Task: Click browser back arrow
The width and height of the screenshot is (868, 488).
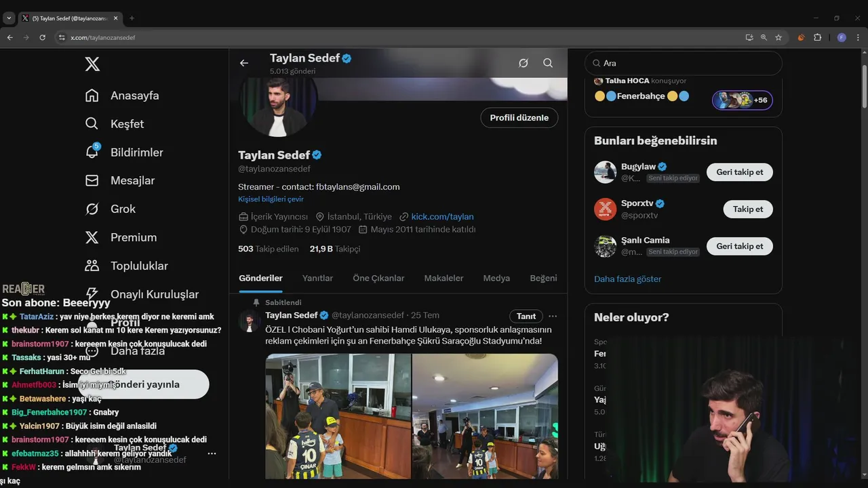Action: 9,38
